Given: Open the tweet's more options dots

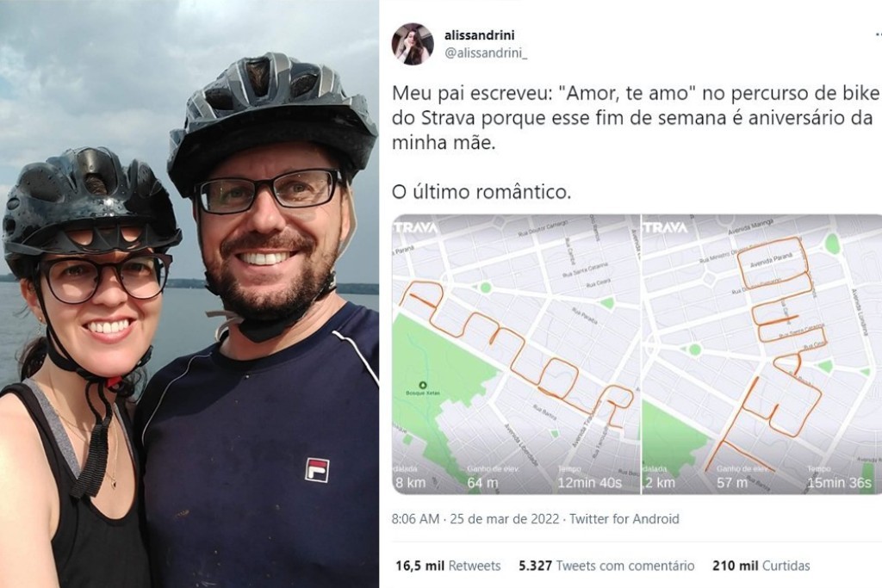Looking at the screenshot, I should tap(879, 35).
